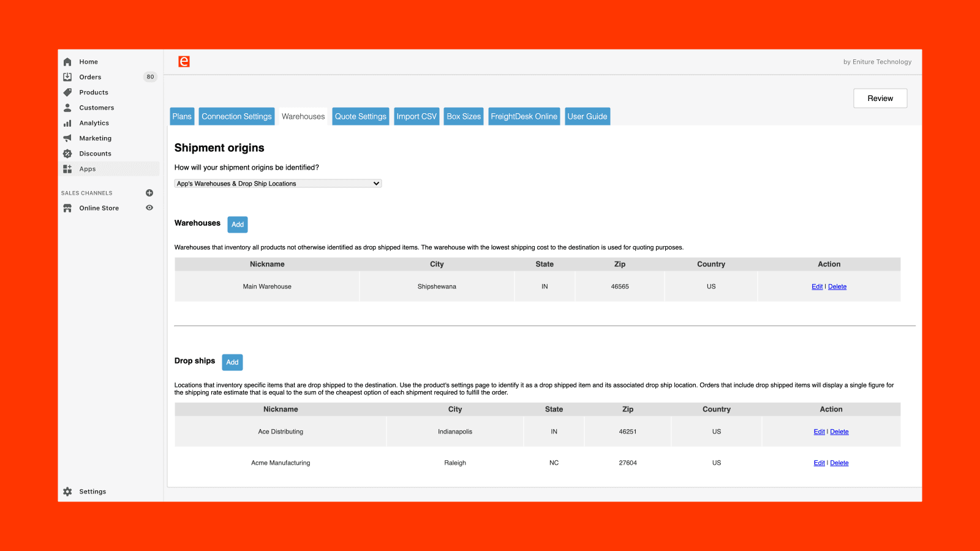The height and width of the screenshot is (551, 980).
Task: Go to Connection Settings tab
Action: click(x=236, y=116)
